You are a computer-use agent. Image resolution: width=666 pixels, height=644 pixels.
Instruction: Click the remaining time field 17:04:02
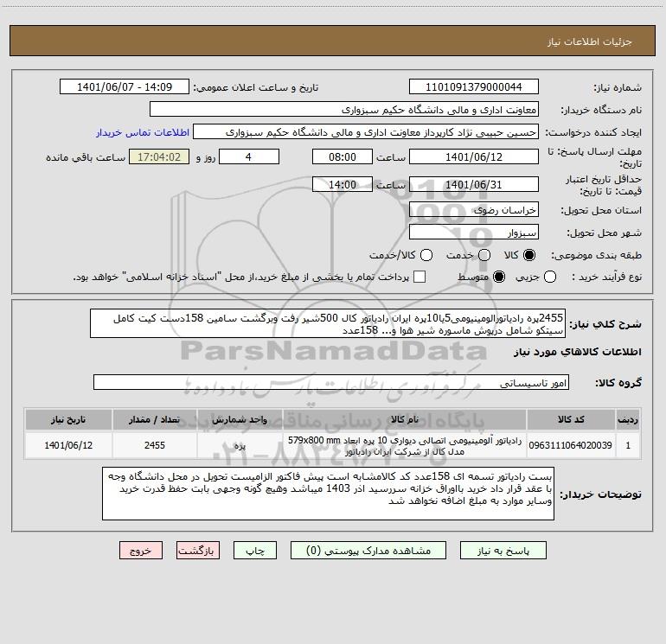click(159, 156)
